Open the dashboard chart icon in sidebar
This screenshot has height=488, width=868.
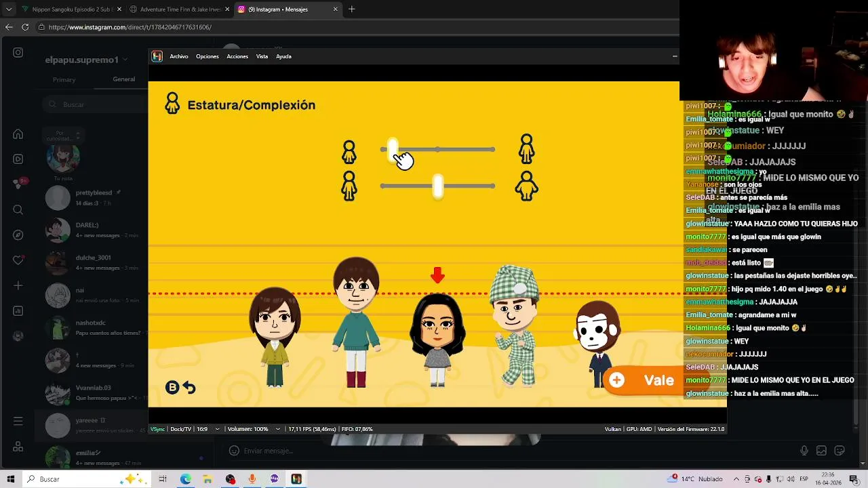pyautogui.click(x=18, y=311)
